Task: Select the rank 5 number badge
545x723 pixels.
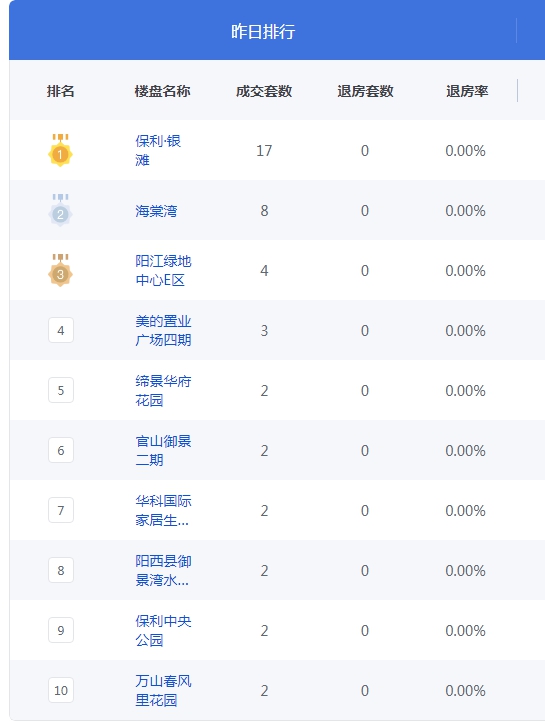Action: click(x=61, y=390)
